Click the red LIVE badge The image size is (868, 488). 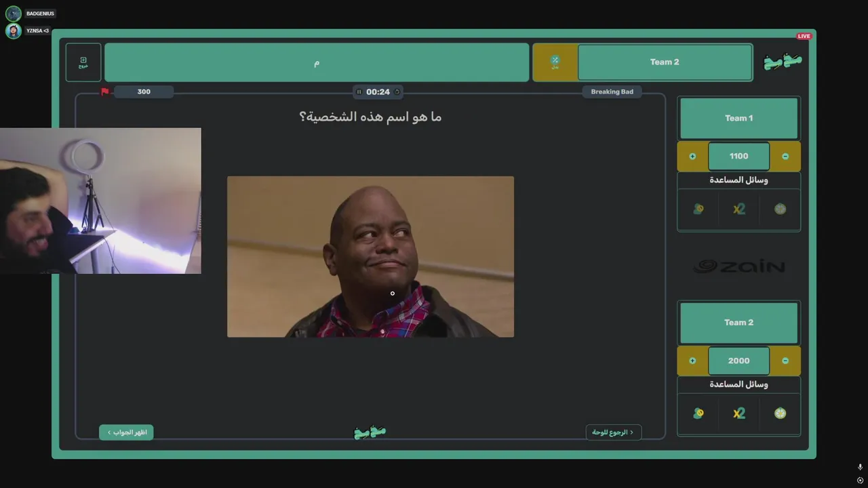(x=804, y=36)
